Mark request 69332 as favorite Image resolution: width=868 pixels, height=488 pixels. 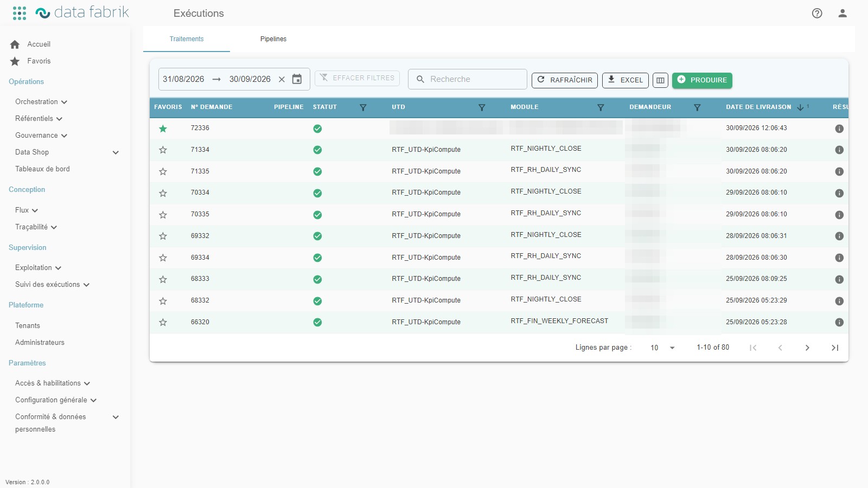(x=163, y=236)
